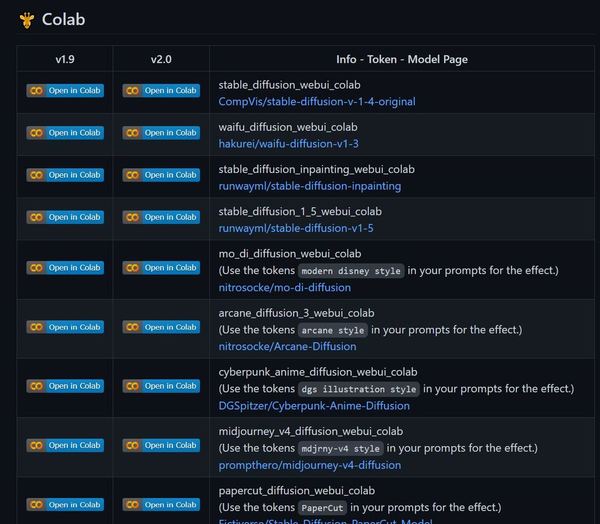
Task: Click the giraffe emoji beside Colab heading
Action: pos(27,20)
